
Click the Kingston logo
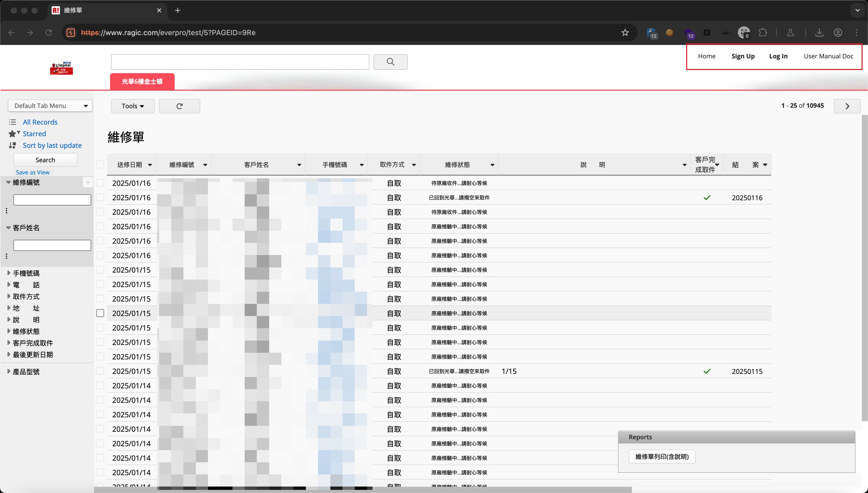coord(62,68)
